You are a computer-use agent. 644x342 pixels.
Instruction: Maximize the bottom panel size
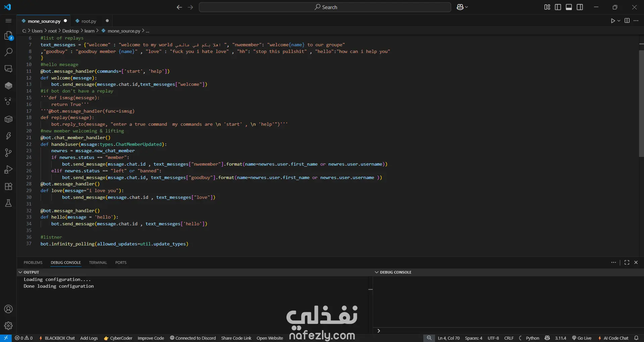click(627, 263)
